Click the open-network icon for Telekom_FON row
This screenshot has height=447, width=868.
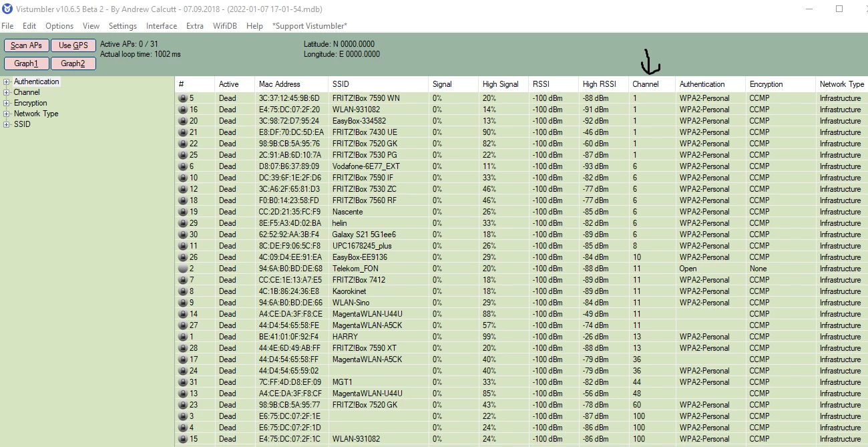(x=182, y=269)
